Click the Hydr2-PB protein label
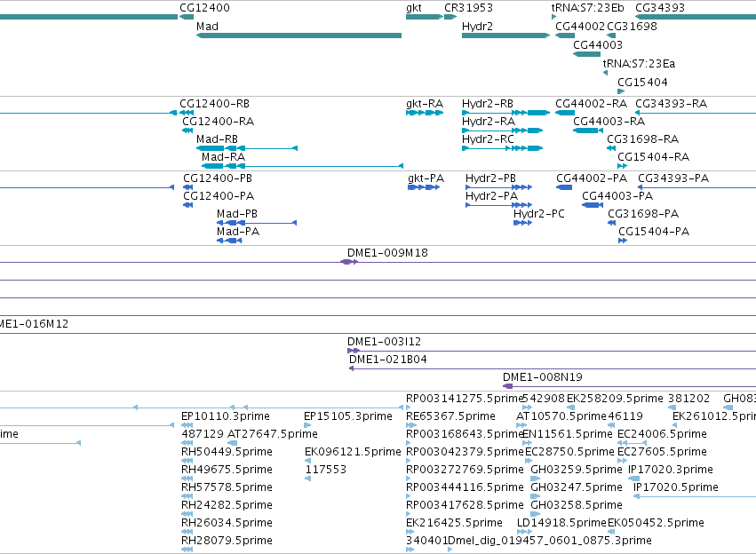The height and width of the screenshot is (554, 756). coord(490,178)
